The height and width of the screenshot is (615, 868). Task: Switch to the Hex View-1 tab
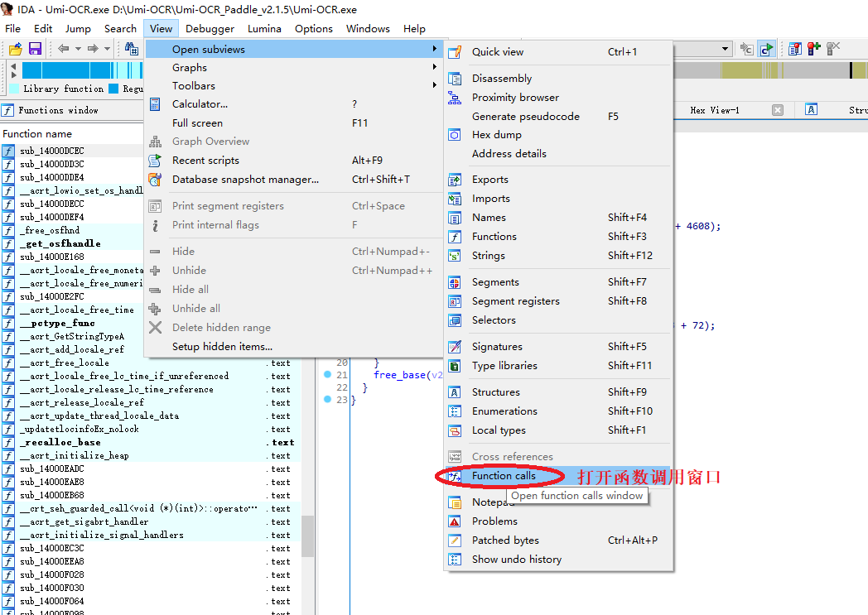coord(715,110)
